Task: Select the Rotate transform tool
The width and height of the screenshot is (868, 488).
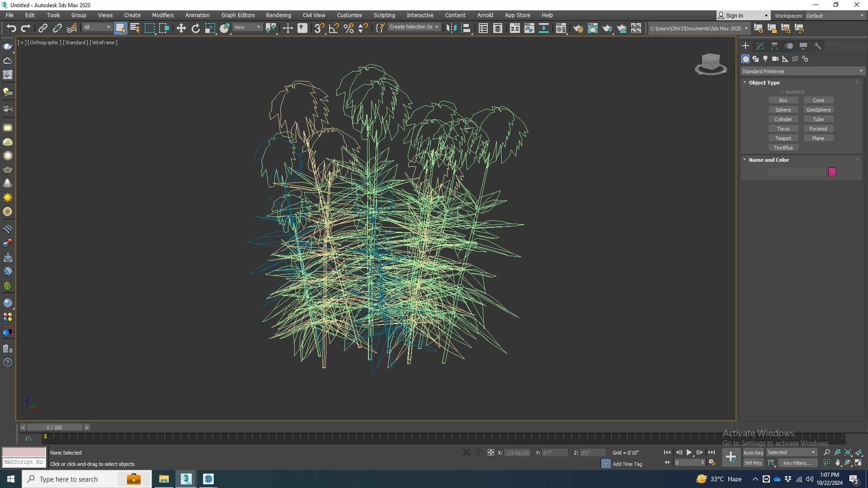Action: pyautogui.click(x=195, y=28)
